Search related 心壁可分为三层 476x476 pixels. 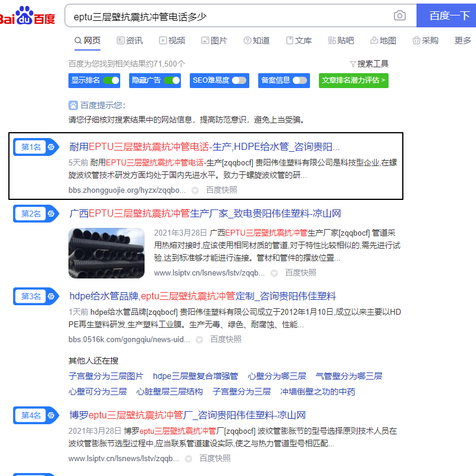click(98, 392)
